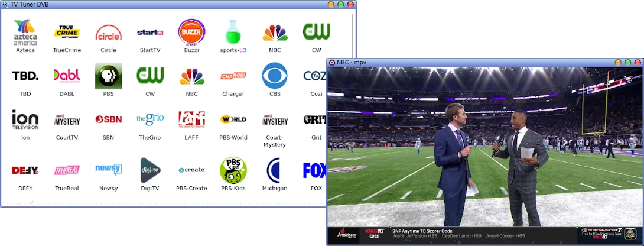Tune to the DigiTV channel icon
The height and width of the screenshot is (246, 644).
point(150,170)
